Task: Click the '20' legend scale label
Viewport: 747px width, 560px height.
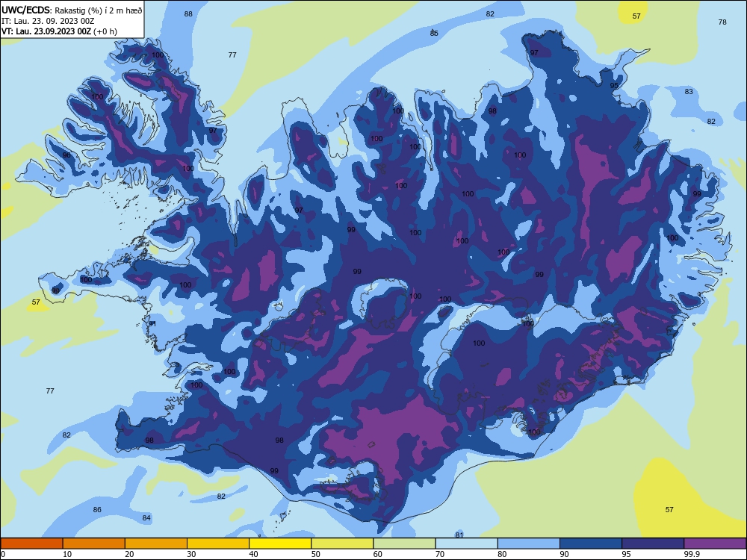Action: point(129,554)
